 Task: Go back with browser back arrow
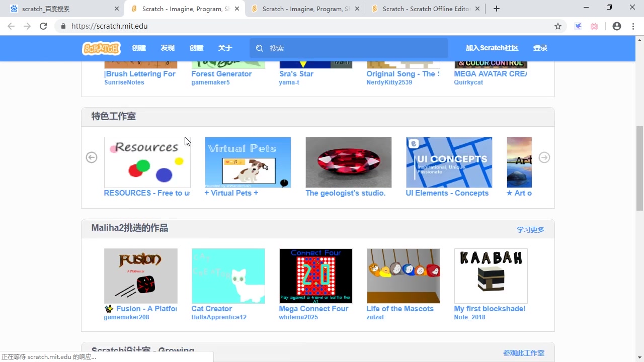tap(11, 26)
